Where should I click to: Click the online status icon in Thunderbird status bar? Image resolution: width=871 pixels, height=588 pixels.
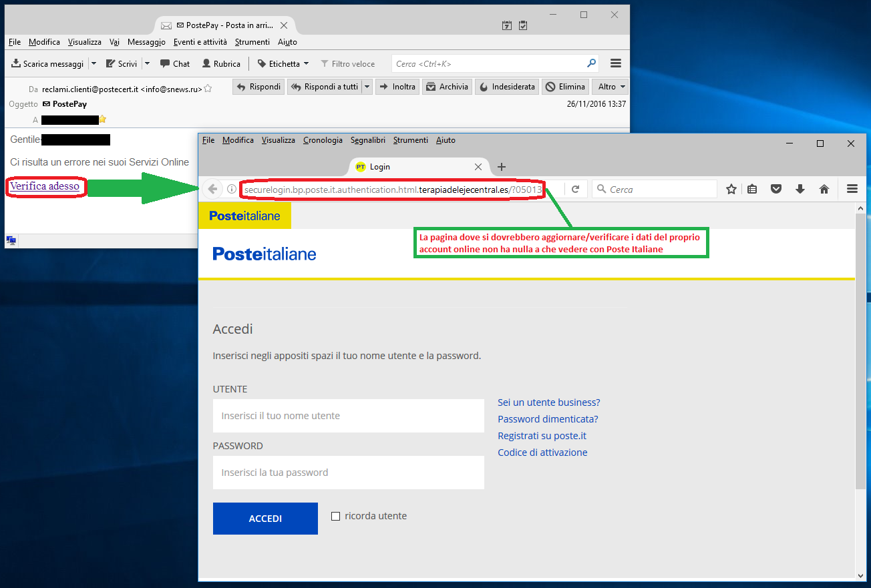coord(11,240)
